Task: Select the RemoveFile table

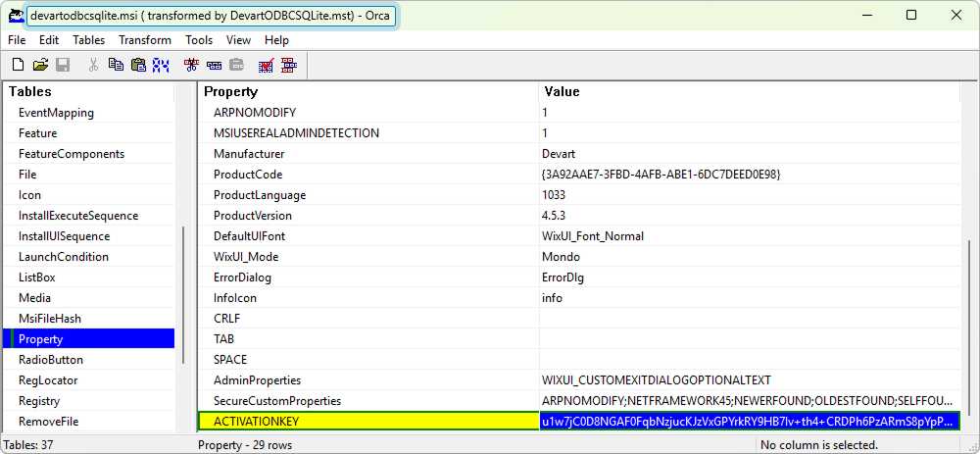Action: click(x=48, y=422)
